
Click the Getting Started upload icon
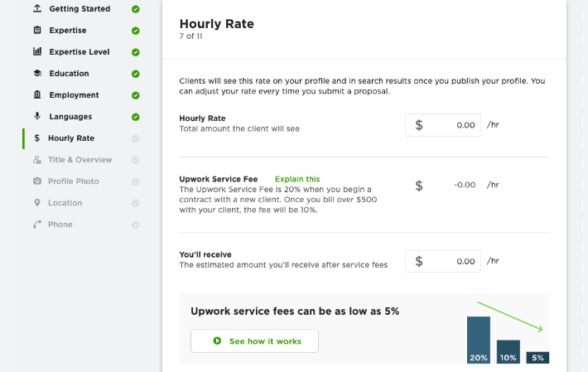point(37,8)
